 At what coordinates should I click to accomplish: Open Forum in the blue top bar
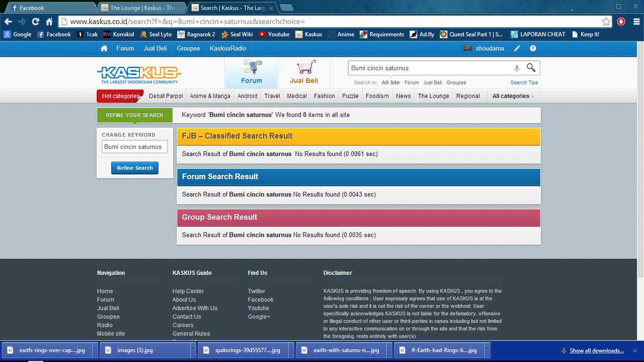[125, 48]
